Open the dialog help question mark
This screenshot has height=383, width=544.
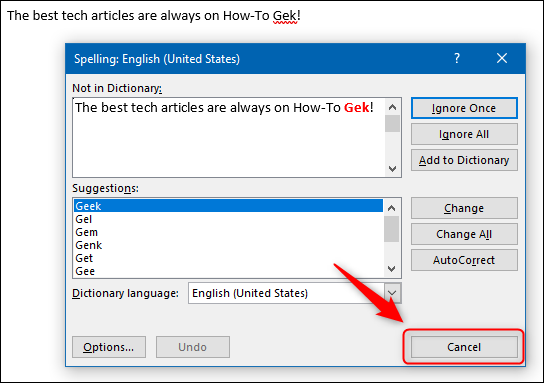click(457, 58)
